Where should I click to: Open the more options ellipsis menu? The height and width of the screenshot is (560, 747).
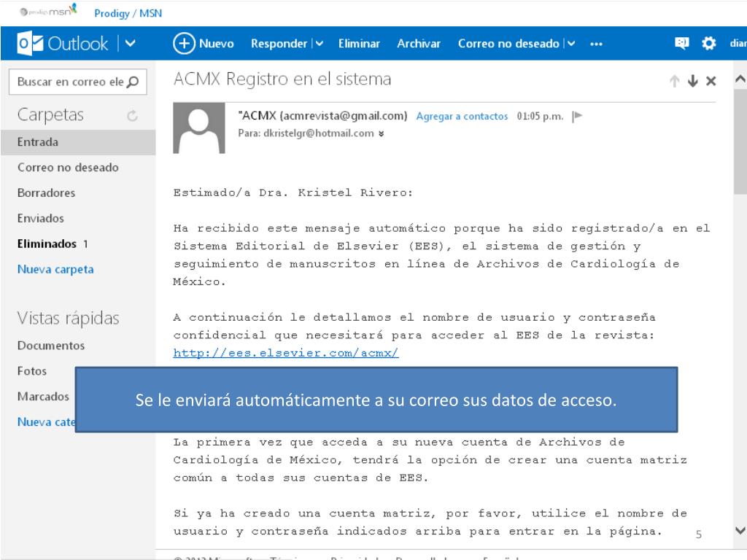point(596,44)
